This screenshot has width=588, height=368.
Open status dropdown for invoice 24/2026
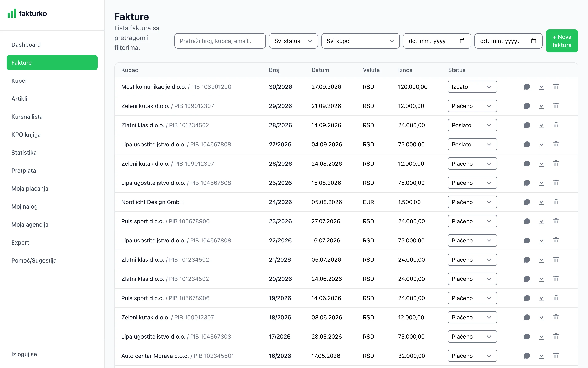tap(472, 202)
